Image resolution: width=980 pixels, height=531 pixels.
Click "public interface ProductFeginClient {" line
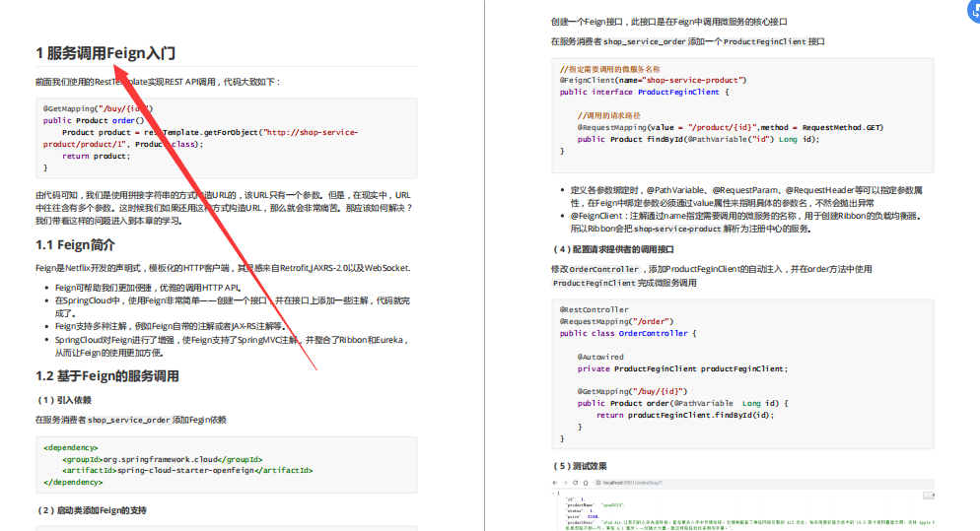click(645, 92)
